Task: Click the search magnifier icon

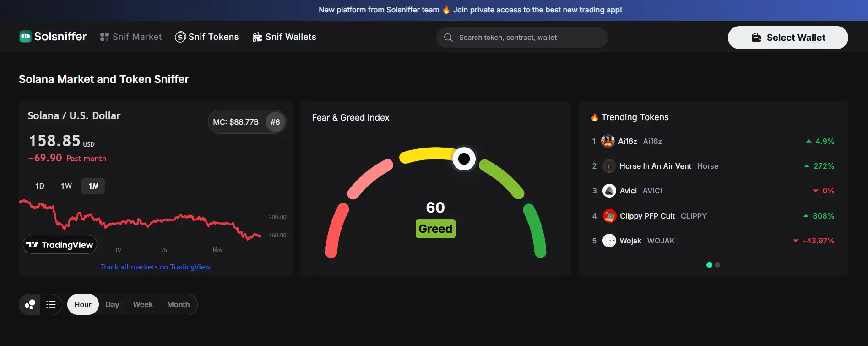Action: pyautogui.click(x=448, y=38)
